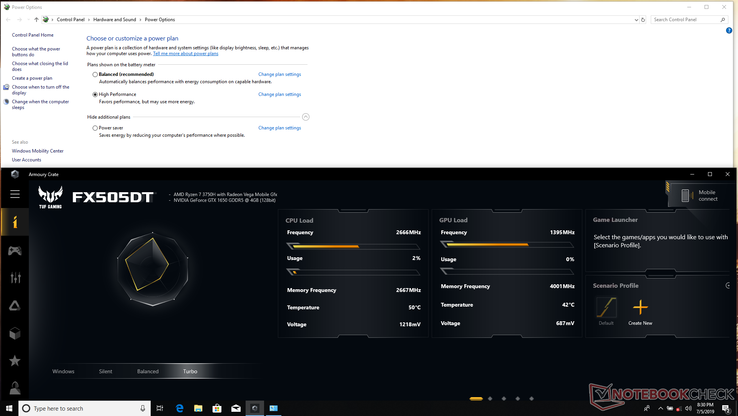This screenshot has height=416, width=738.
Task: Open the sliders settings sidebar icon
Action: tap(15, 278)
